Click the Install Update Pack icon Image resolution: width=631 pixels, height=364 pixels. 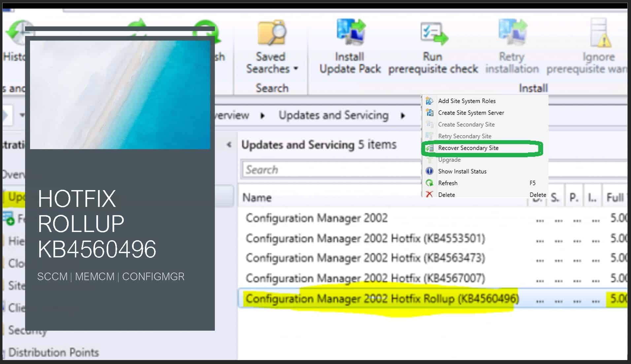(x=350, y=32)
